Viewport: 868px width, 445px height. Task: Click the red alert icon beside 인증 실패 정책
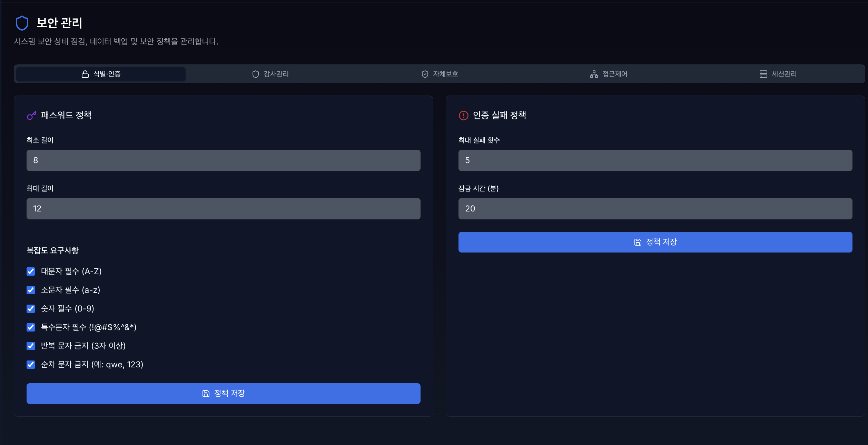463,116
